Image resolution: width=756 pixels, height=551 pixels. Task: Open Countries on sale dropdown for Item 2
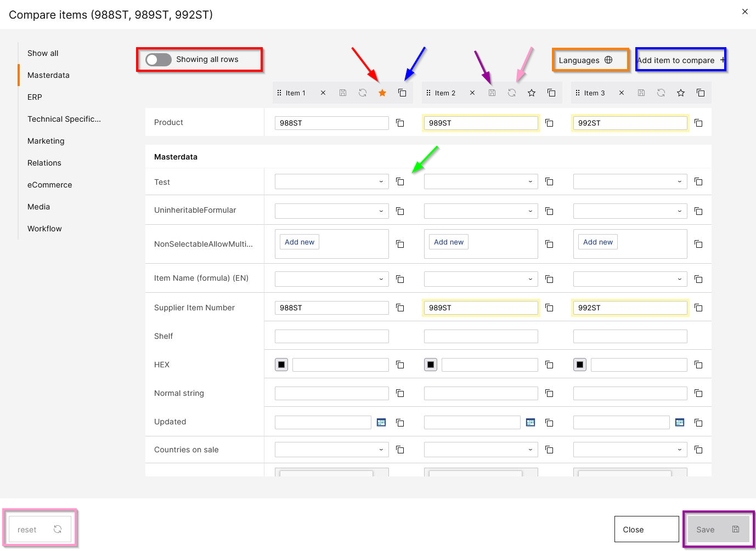[481, 450]
